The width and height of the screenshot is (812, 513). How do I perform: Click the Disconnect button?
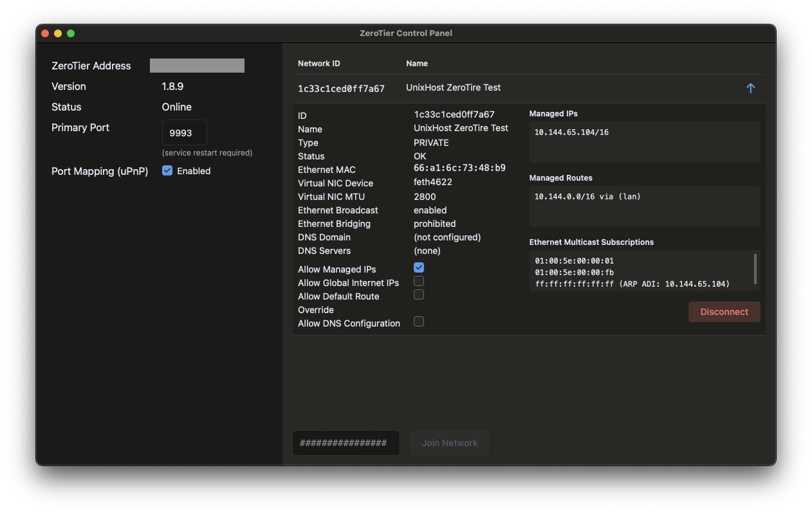coord(724,312)
